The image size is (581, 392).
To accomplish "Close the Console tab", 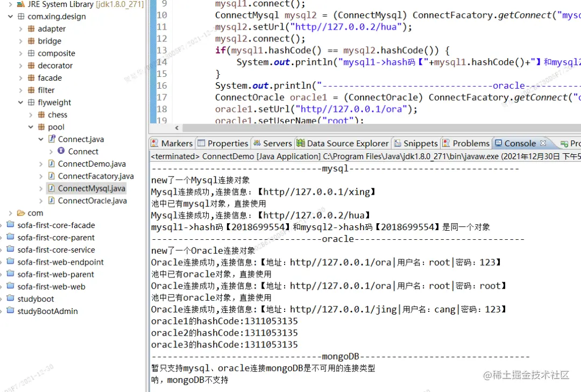I will tap(543, 142).
